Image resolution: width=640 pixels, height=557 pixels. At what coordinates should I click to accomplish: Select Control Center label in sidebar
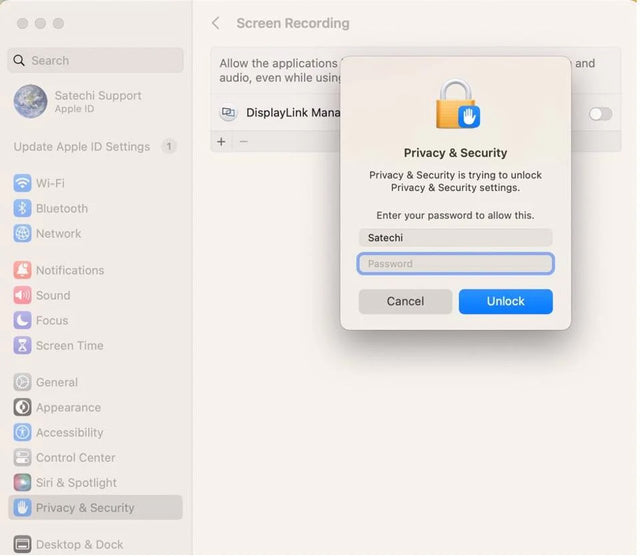pos(76,458)
